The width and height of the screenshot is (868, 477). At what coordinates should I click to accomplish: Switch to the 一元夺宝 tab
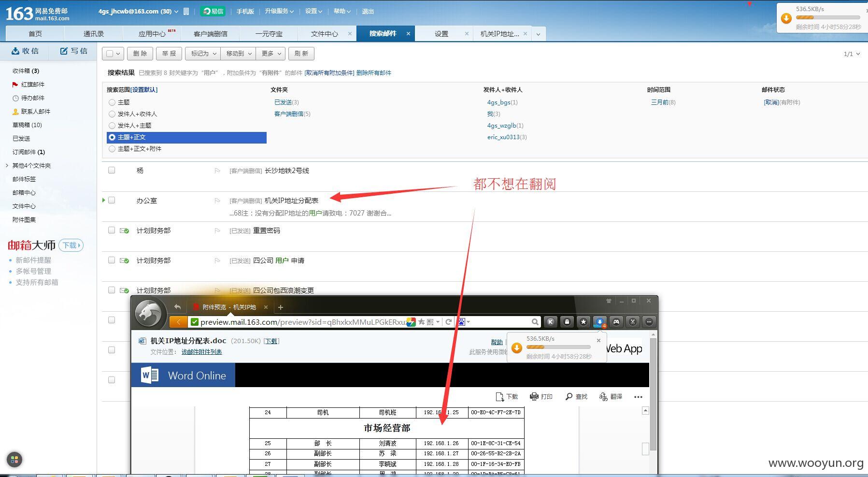coord(269,34)
